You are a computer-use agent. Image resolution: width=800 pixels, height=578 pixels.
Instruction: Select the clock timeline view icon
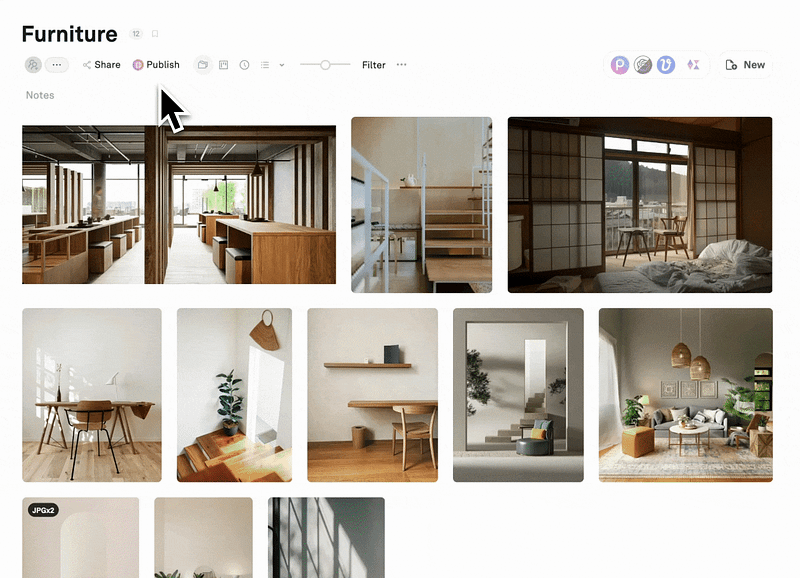click(244, 65)
